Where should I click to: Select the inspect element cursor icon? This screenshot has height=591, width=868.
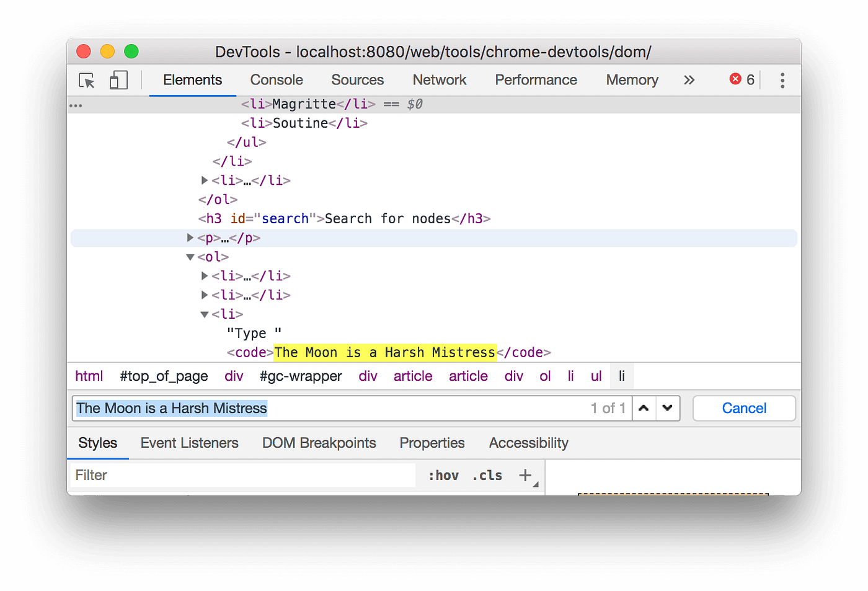pyautogui.click(x=86, y=80)
